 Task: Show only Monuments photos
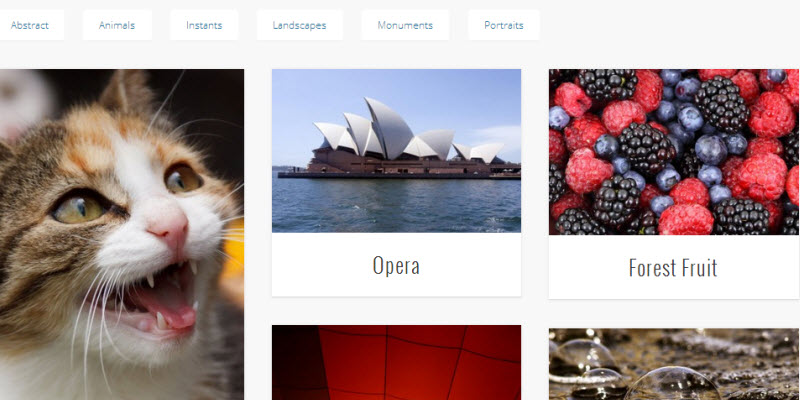[405, 25]
